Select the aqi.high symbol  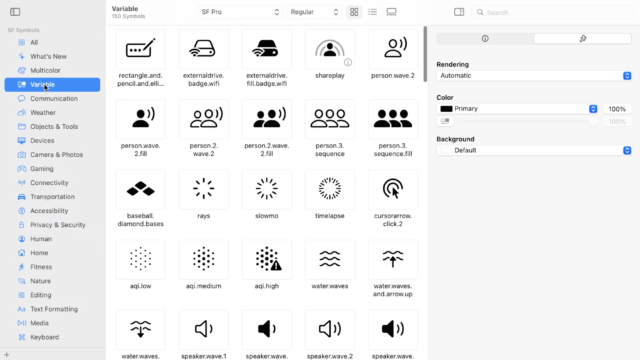[x=267, y=260]
